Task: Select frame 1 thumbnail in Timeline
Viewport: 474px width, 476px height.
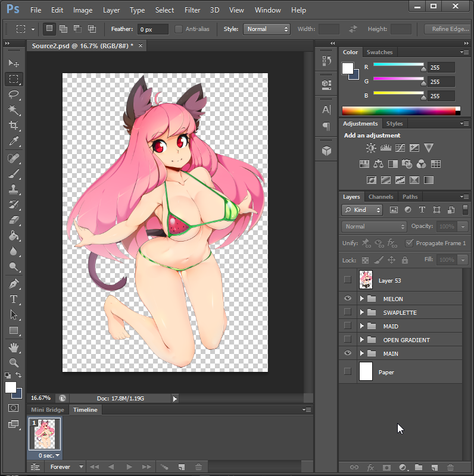Action: [x=45, y=434]
